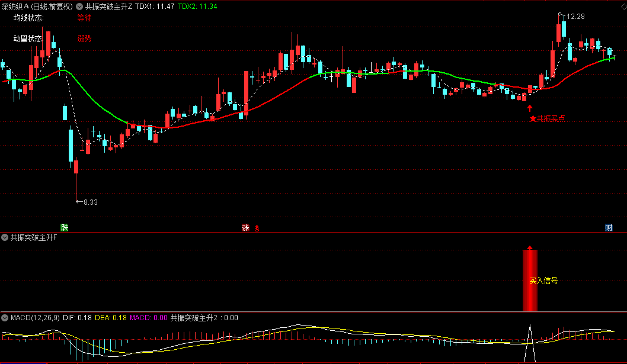Click the red 等待 status text
The image size is (627, 364).
tap(84, 18)
